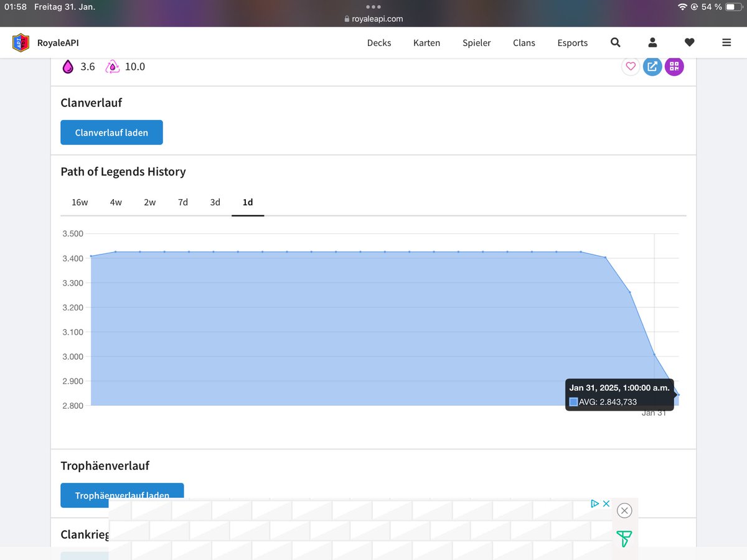The image size is (747, 560).
Task: Select the 16w time range tab
Action: point(80,202)
